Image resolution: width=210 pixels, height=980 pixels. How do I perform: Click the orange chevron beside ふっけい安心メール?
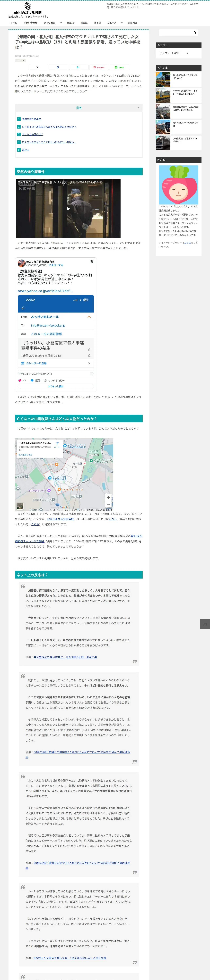click(89, 317)
